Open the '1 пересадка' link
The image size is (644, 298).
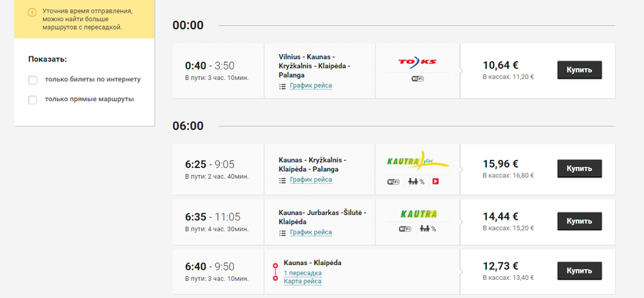302,273
